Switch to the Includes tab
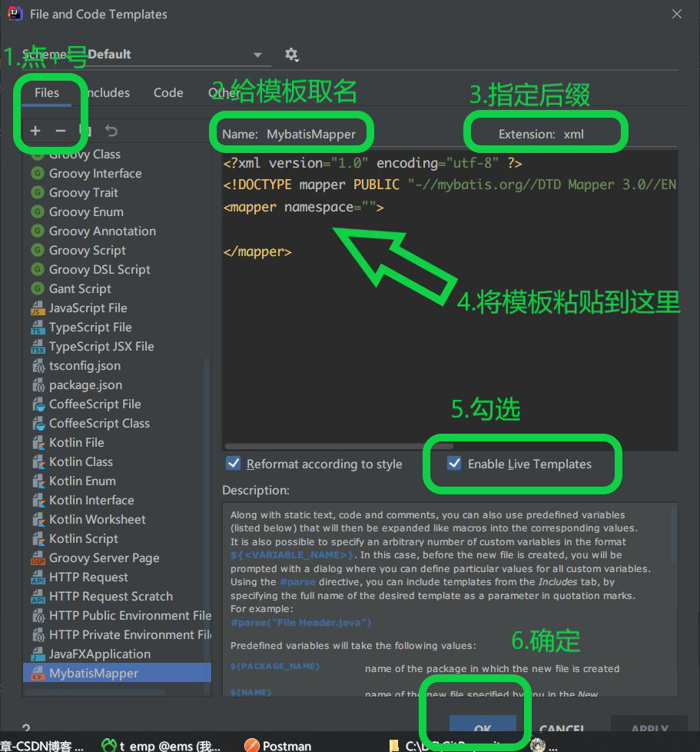700x752 pixels. pos(105,93)
